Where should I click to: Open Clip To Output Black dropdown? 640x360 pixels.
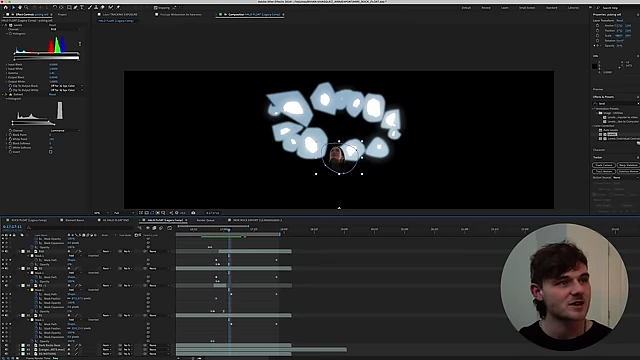pyautogui.click(x=67, y=86)
